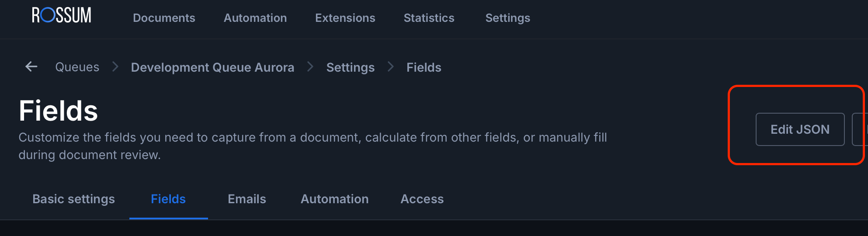Click the Rossum logo

[x=62, y=16]
